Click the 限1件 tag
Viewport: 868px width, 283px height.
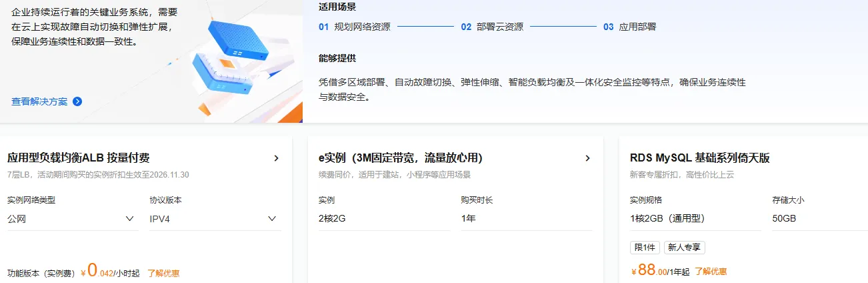645,248
